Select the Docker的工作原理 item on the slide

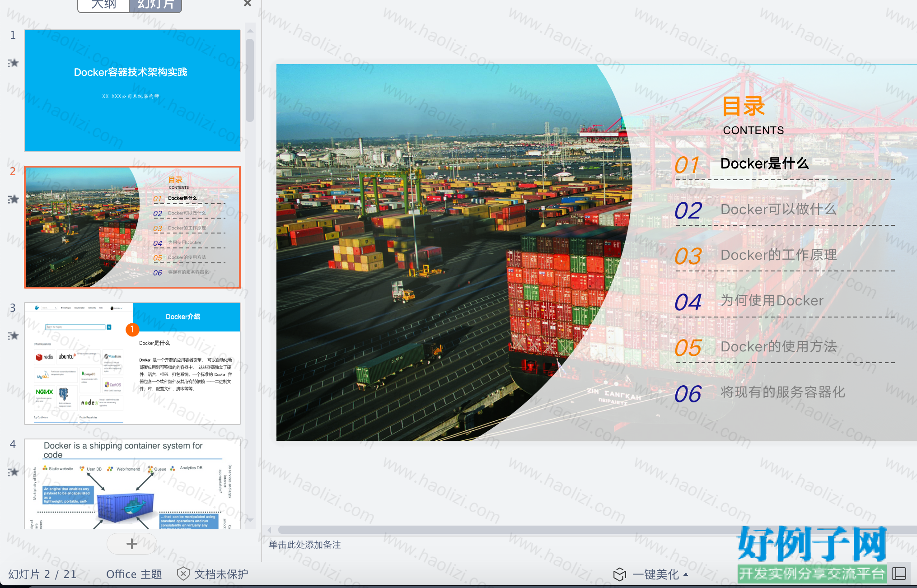(779, 255)
